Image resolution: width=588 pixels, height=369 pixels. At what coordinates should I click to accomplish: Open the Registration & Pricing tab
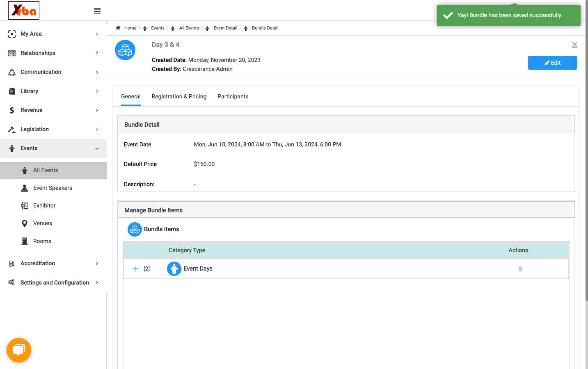pos(179,97)
